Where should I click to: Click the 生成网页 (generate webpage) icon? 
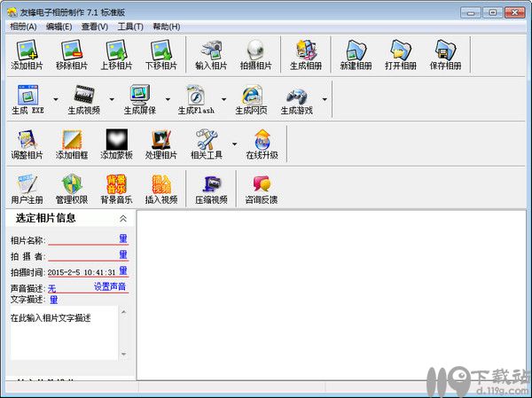(x=252, y=95)
